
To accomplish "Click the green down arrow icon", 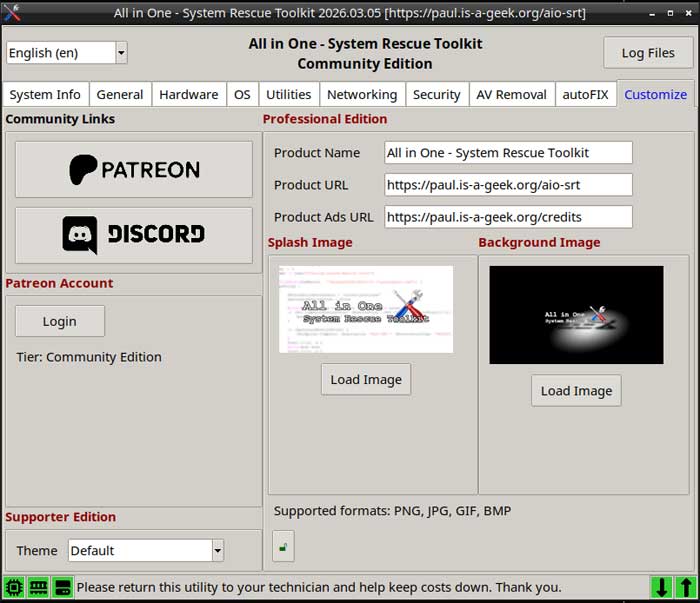I will point(661,588).
